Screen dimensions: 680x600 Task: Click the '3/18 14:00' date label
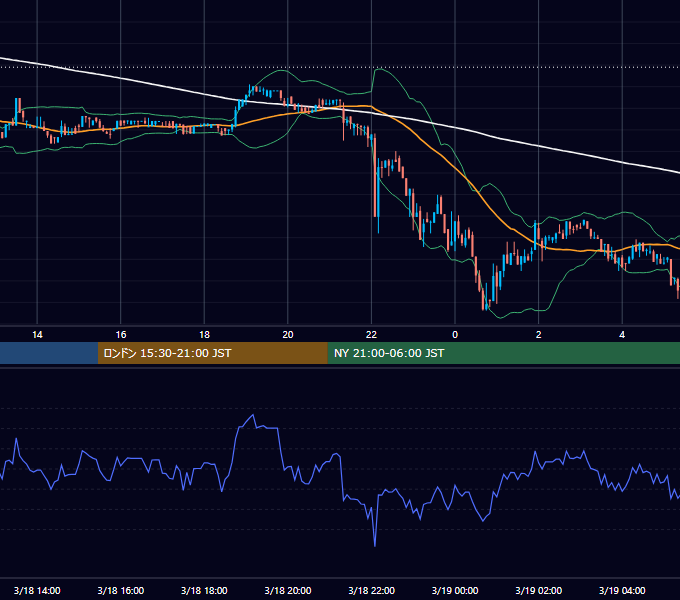click(x=37, y=590)
